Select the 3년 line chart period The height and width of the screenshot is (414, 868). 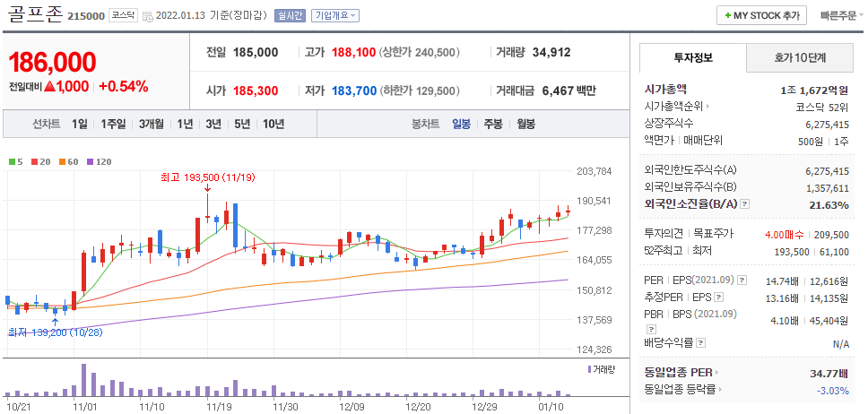(x=213, y=124)
